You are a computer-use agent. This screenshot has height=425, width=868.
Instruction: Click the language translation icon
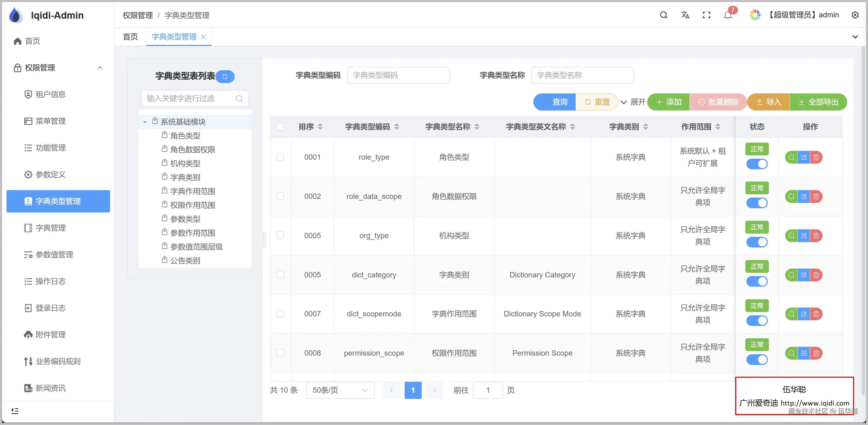685,15
